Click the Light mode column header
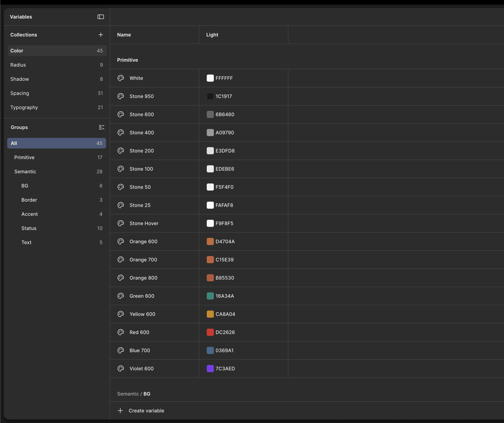The height and width of the screenshot is (423, 504). point(212,35)
